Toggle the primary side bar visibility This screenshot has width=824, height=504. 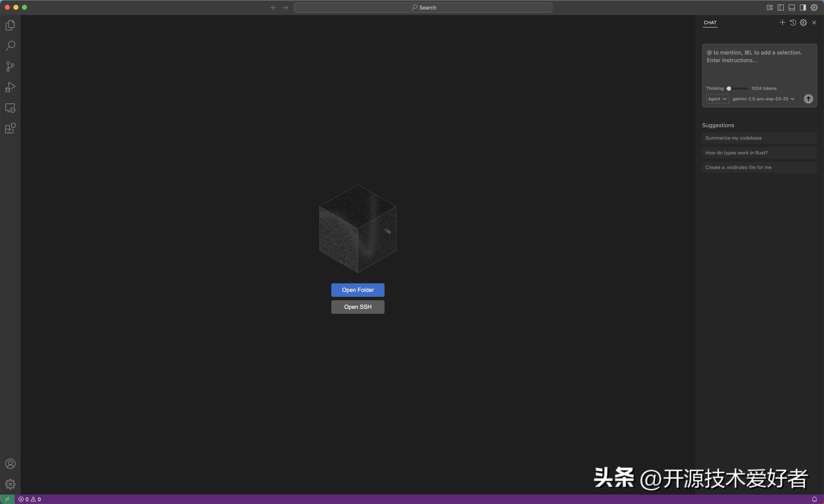781,7
